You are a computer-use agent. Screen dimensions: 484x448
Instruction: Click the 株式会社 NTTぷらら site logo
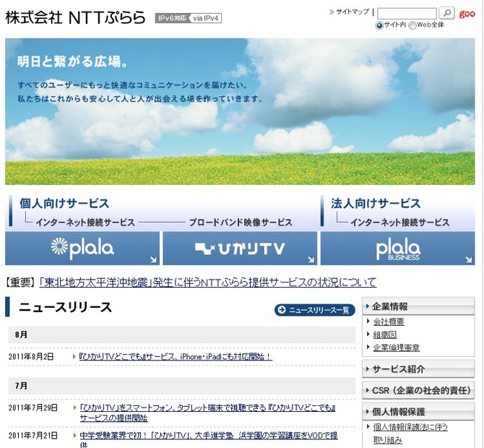tap(75, 17)
